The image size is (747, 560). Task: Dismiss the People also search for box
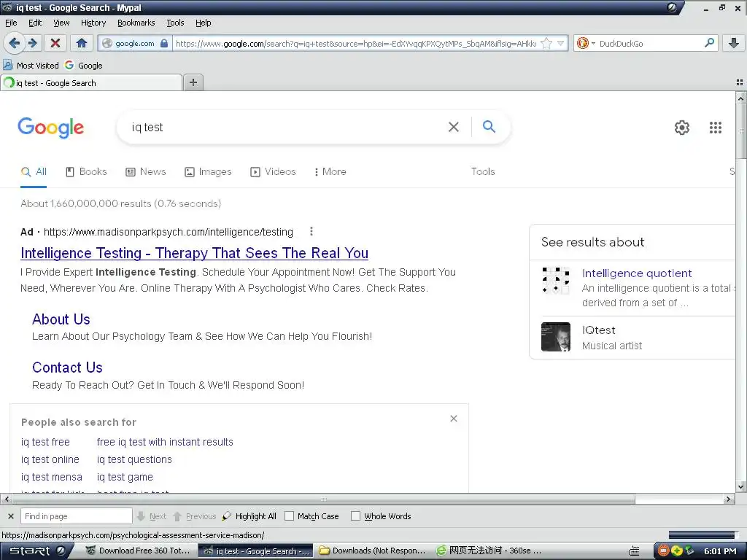tap(454, 419)
